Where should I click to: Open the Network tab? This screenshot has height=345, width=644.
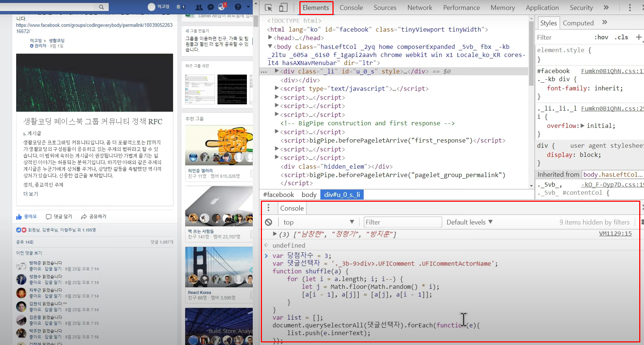[420, 8]
